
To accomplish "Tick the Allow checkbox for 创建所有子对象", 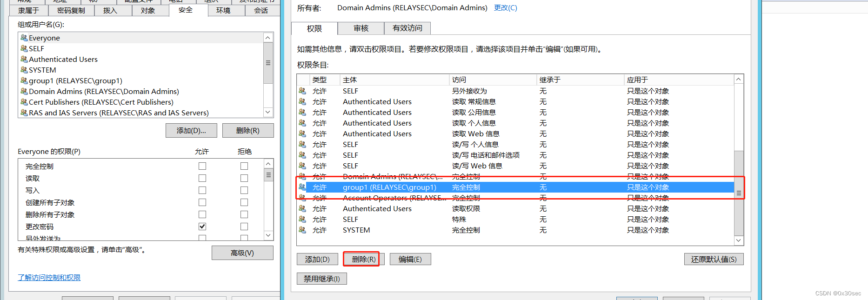I will pos(202,202).
